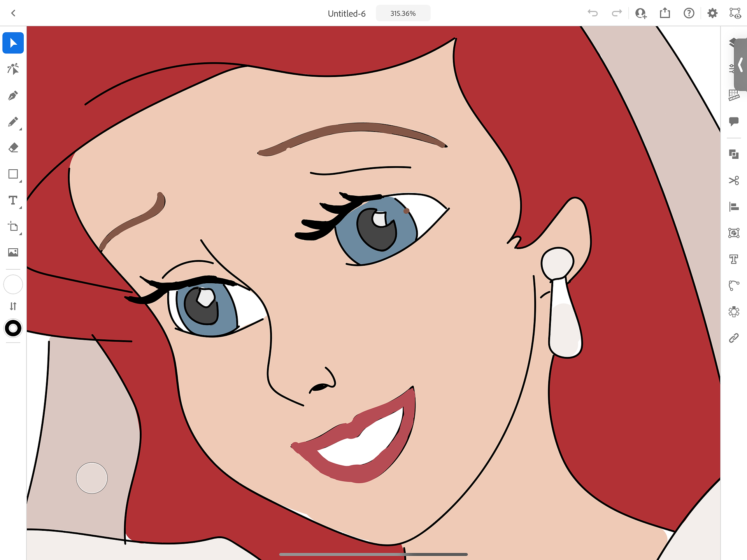
Task: Pick the Pen tool
Action: (13, 96)
